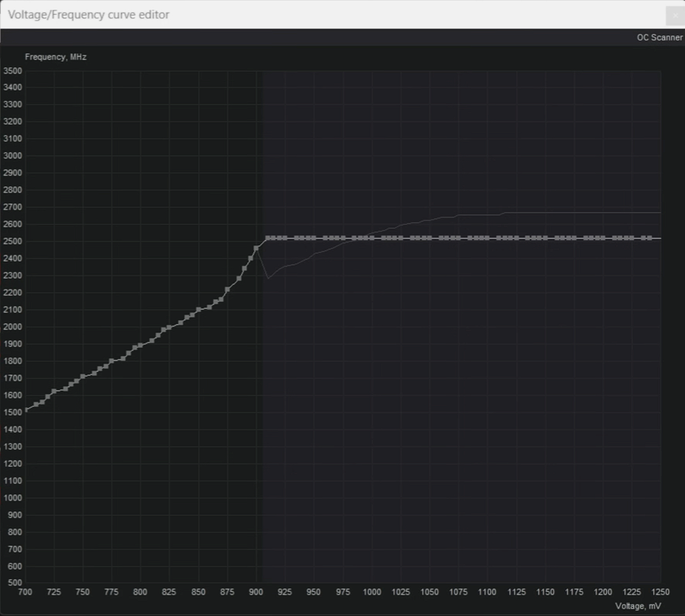The height and width of the screenshot is (616, 685).
Task: Click the 1000 label on the voltage axis
Action: coord(372,592)
